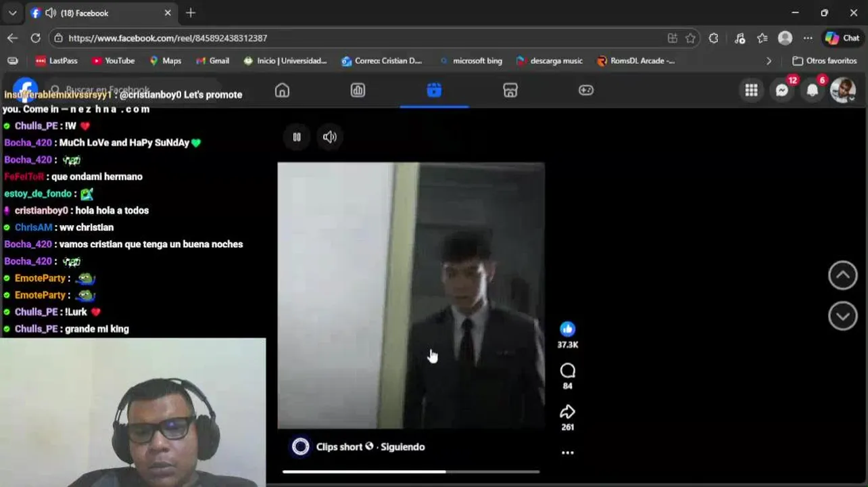
Task: Open the Facebook account profile picture
Action: (x=843, y=90)
